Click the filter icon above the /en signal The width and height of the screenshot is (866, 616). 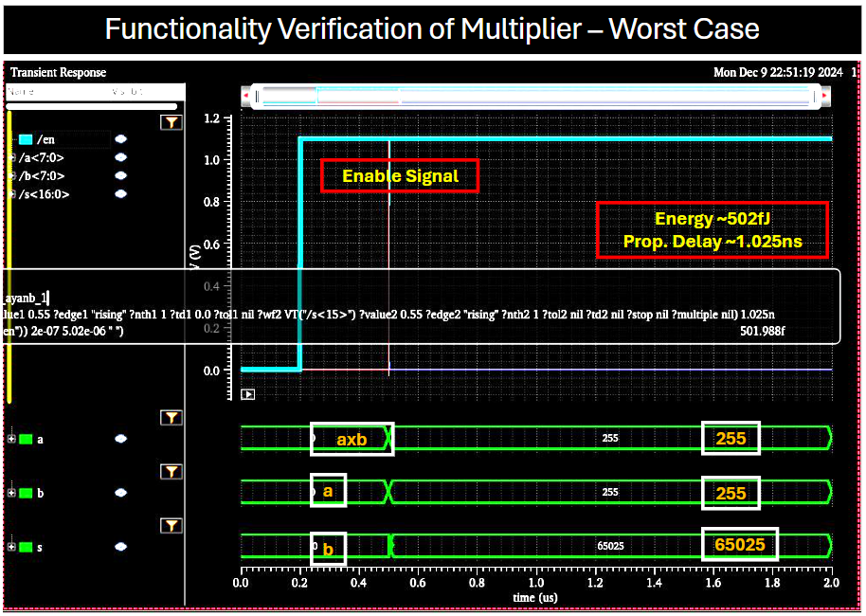171,122
